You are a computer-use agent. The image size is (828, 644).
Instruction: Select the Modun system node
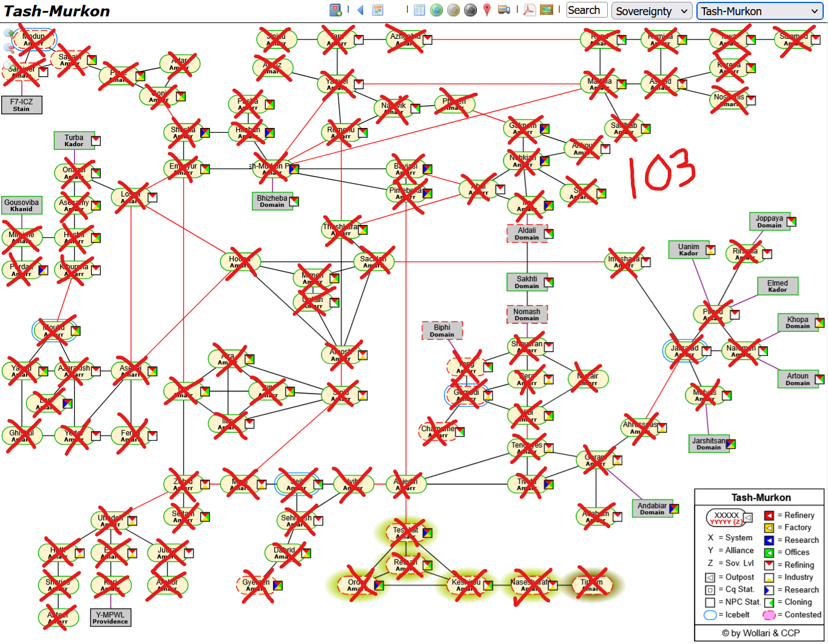[33, 39]
